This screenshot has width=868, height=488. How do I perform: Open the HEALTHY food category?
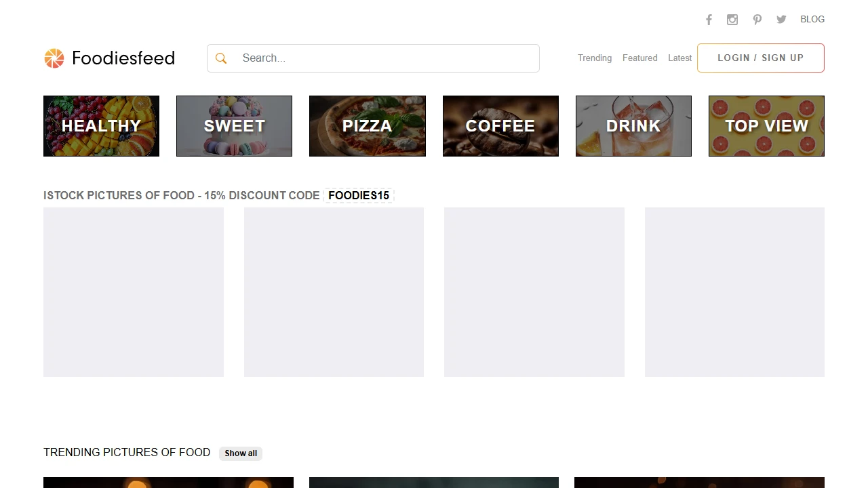point(101,125)
